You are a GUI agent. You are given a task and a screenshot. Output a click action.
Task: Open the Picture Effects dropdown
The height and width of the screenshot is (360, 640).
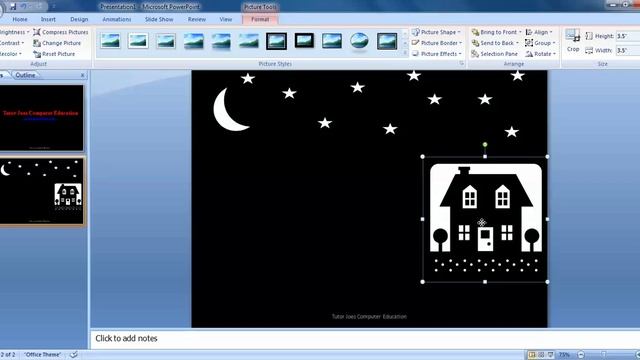[x=437, y=54]
